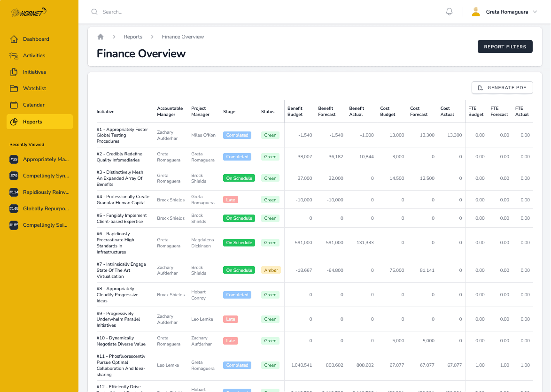Open the Report Filters panel
The width and height of the screenshot is (551, 392).
coord(505,47)
